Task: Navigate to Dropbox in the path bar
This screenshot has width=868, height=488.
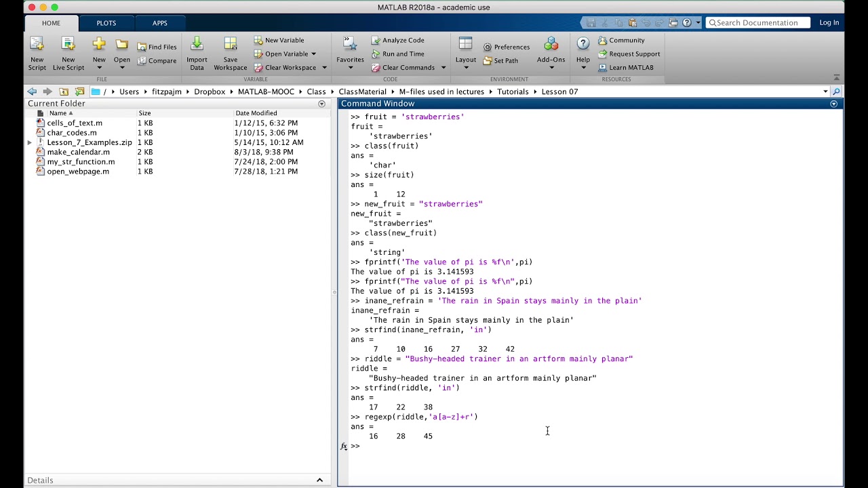Action: click(x=210, y=91)
